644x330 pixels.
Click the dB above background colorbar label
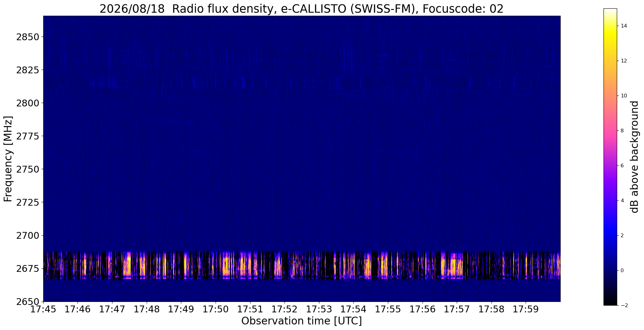[x=634, y=157]
